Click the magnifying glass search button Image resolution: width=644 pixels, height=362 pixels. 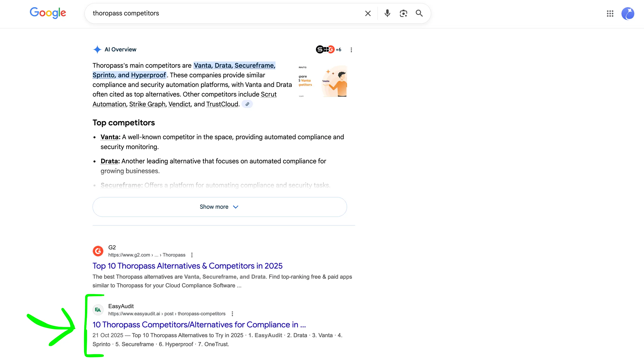(419, 13)
